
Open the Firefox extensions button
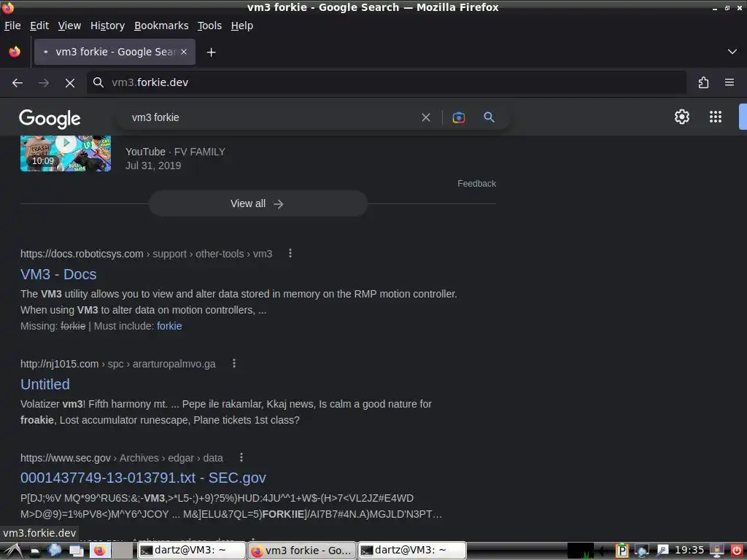click(703, 83)
